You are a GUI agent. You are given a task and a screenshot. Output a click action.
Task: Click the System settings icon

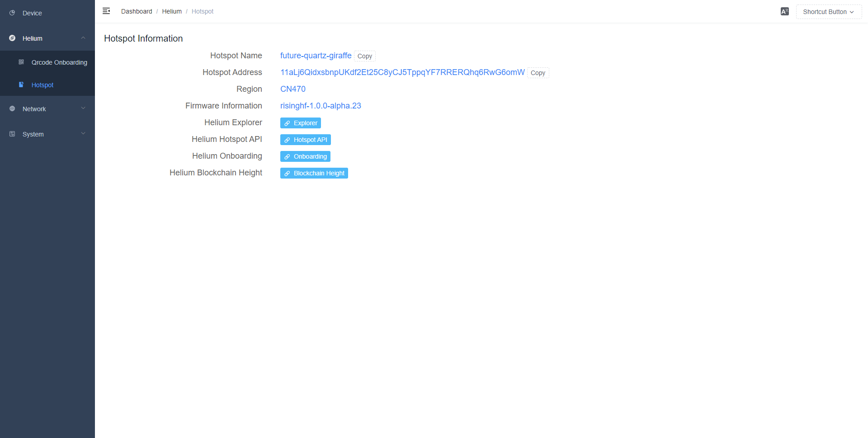point(12,134)
